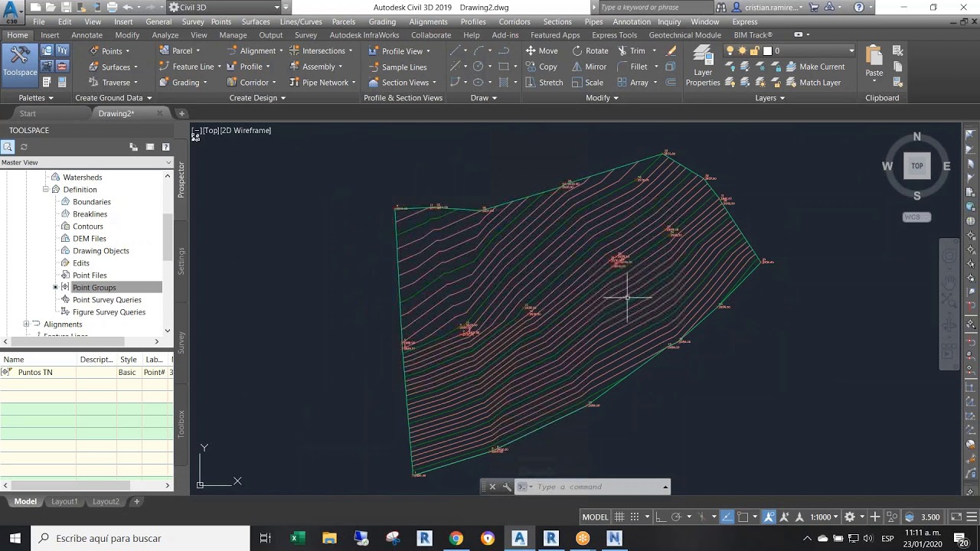The image size is (980, 551).
Task: Open the Surfaces menu
Action: (x=255, y=22)
